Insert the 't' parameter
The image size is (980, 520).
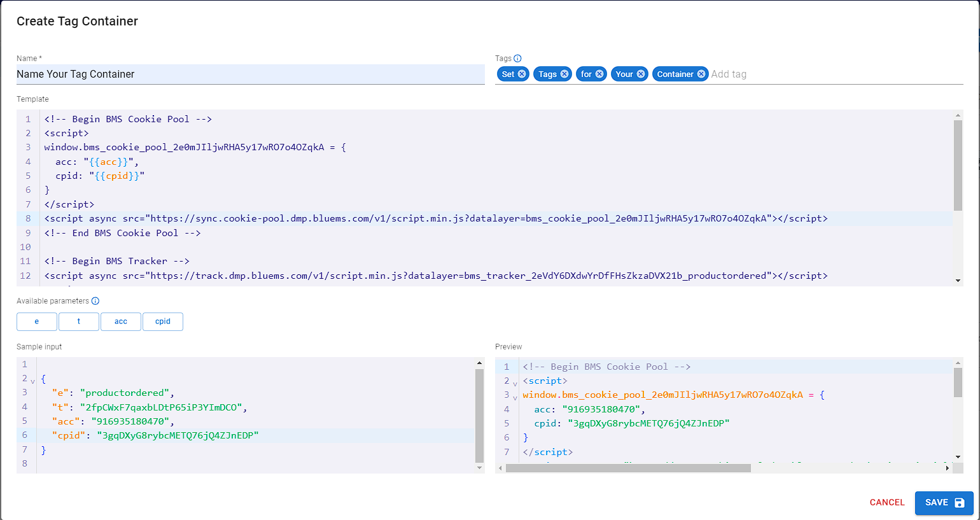[79, 321]
